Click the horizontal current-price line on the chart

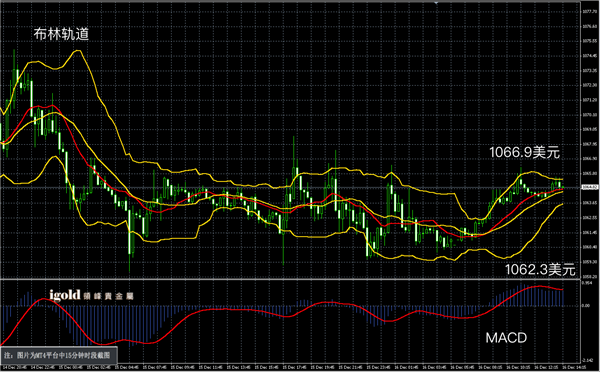(290, 188)
